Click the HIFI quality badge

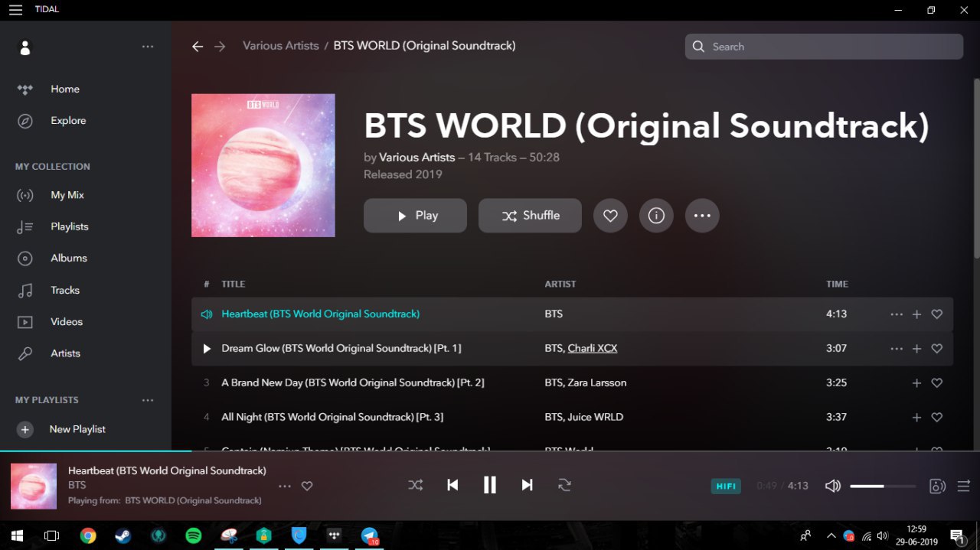coord(726,486)
